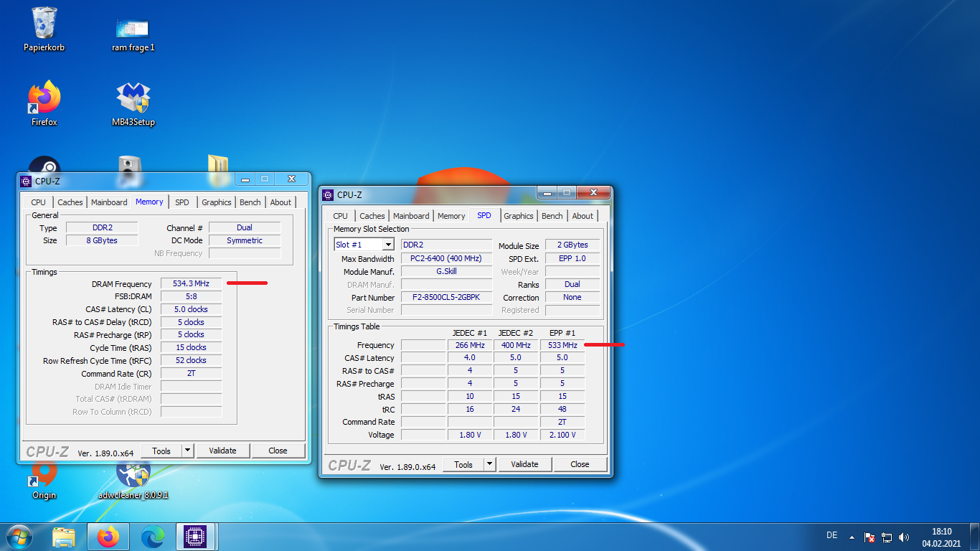980x551 pixels.
Task: Click the Module Manuf. value G.Skill
Action: [x=446, y=271]
